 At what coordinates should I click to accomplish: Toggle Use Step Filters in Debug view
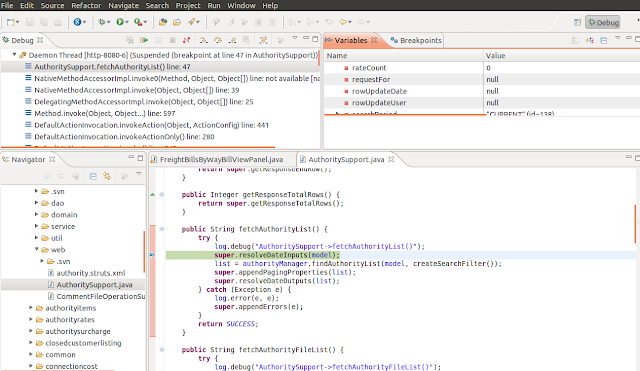[x=263, y=40]
